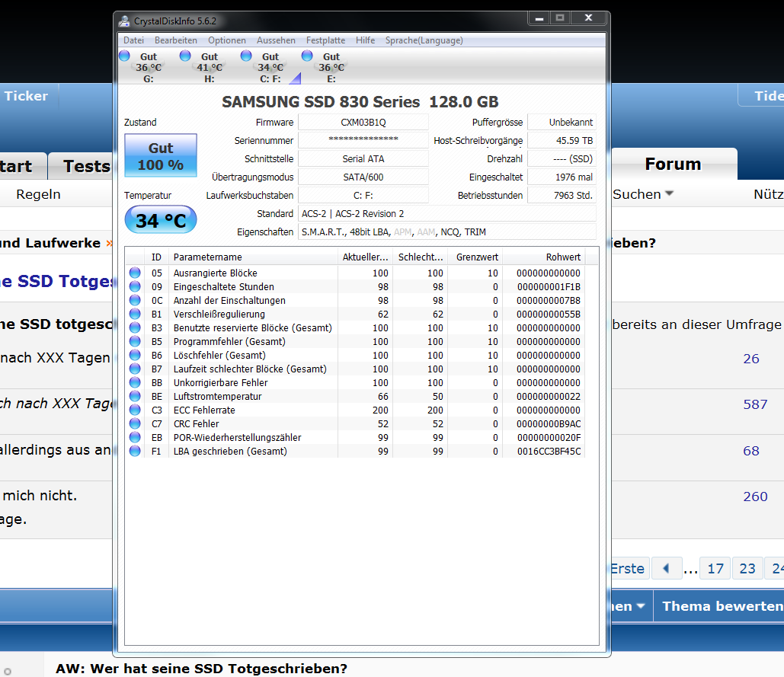Viewport: 784px width, 677px height.
Task: Open the Aussehen menu
Action: tap(276, 40)
